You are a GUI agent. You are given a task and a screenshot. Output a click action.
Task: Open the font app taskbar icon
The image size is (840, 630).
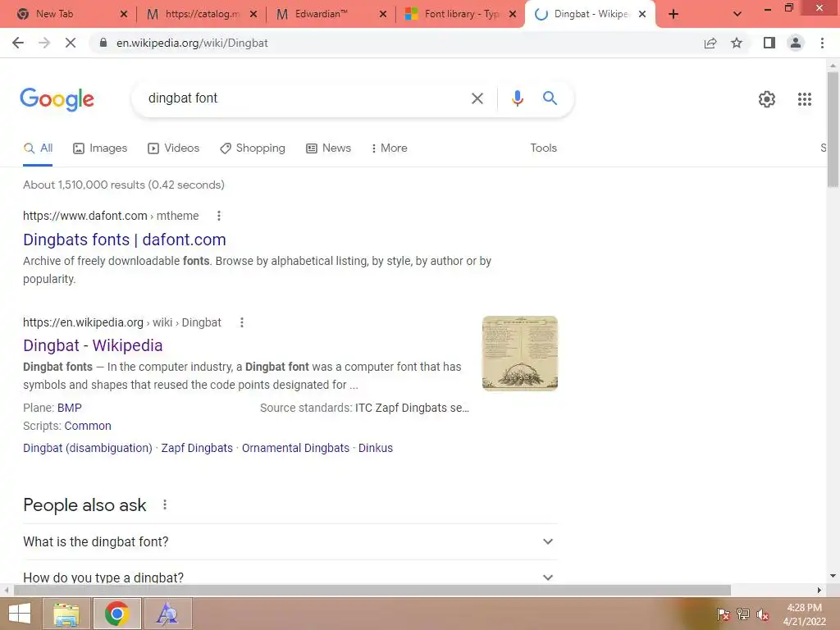(167, 614)
